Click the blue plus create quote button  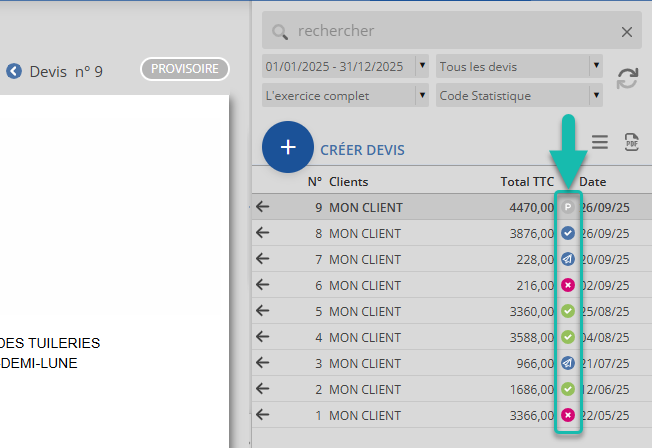click(288, 147)
